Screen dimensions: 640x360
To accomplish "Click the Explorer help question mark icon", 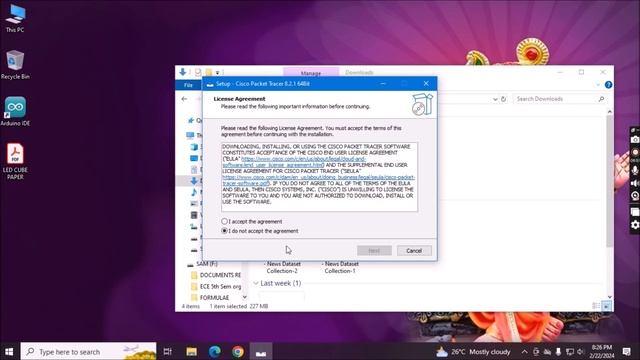I will pyautogui.click(x=608, y=85).
